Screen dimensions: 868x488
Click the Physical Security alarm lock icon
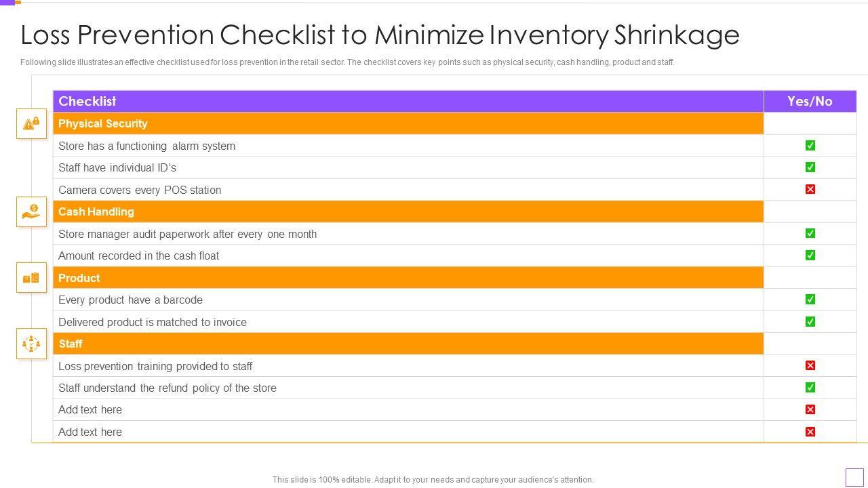coord(31,123)
